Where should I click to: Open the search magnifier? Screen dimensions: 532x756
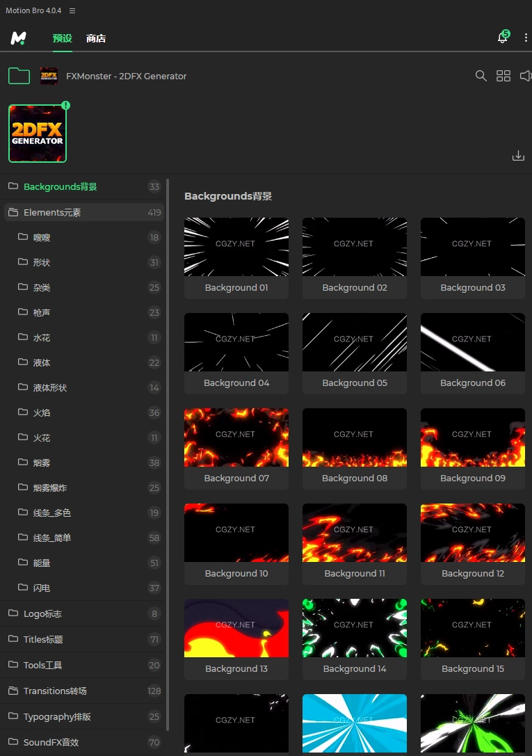[481, 76]
